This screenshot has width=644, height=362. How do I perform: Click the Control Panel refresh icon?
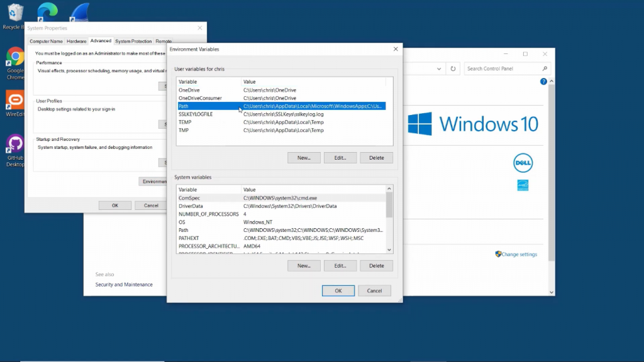pyautogui.click(x=453, y=69)
